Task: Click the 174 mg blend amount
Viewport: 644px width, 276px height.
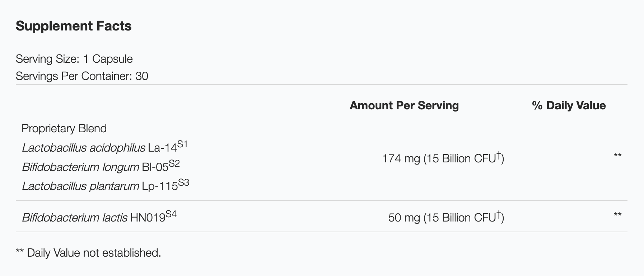Action: click(x=401, y=158)
